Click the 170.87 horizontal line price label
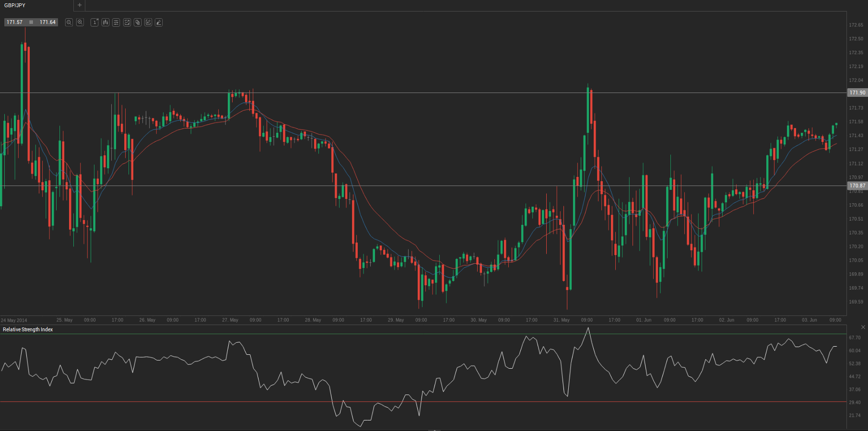Viewport: 868px width, 431px height. point(857,186)
